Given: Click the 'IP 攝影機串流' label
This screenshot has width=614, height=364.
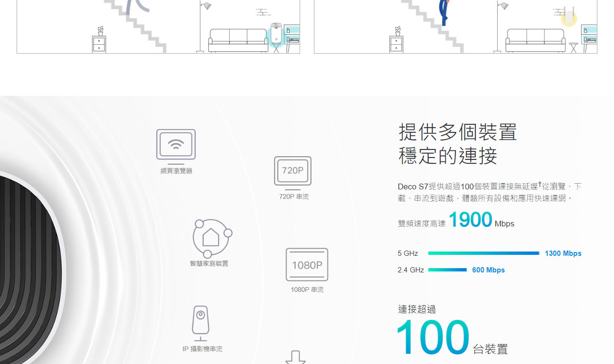Looking at the screenshot, I should (202, 349).
